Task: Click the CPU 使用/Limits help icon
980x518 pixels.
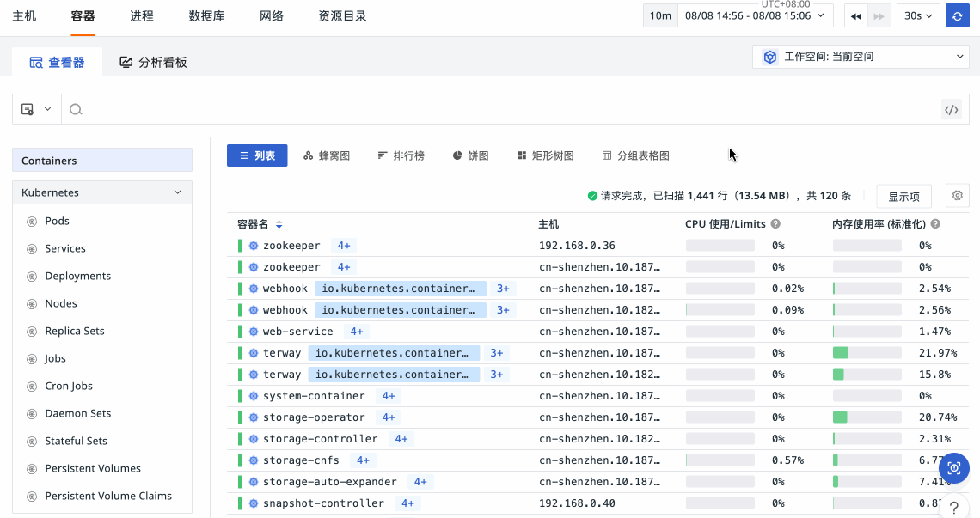Action: [x=775, y=224]
